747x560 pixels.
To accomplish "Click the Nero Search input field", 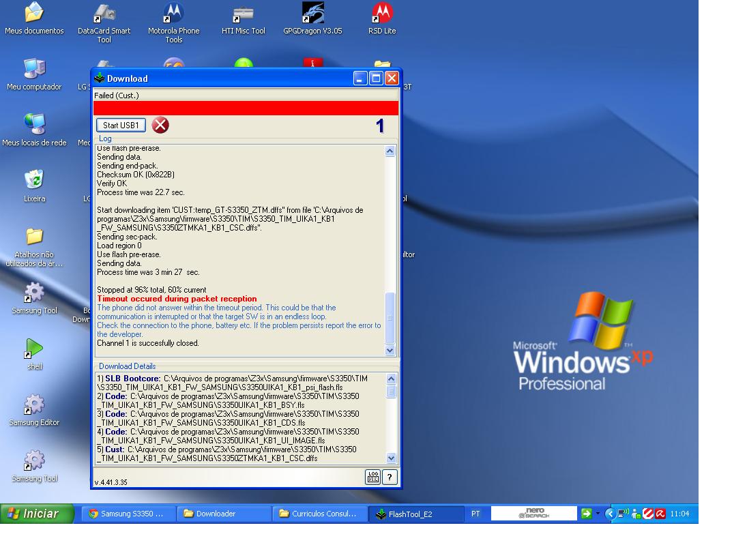I will (533, 514).
